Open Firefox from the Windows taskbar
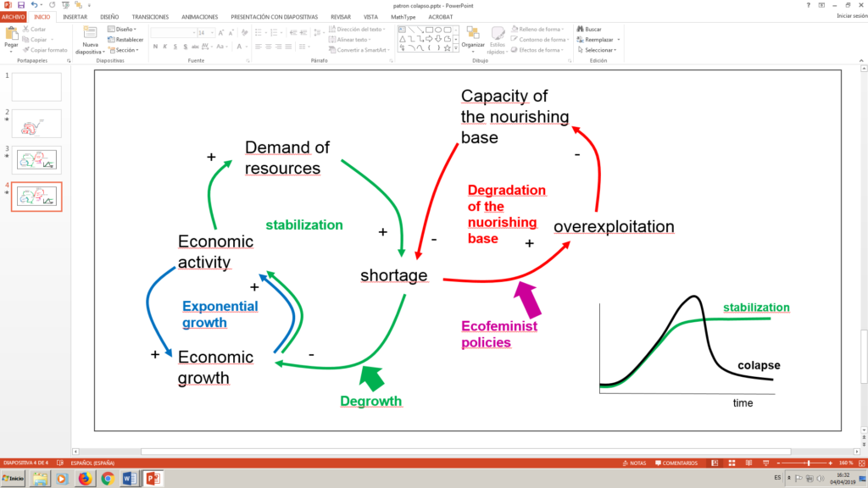 pyautogui.click(x=85, y=479)
